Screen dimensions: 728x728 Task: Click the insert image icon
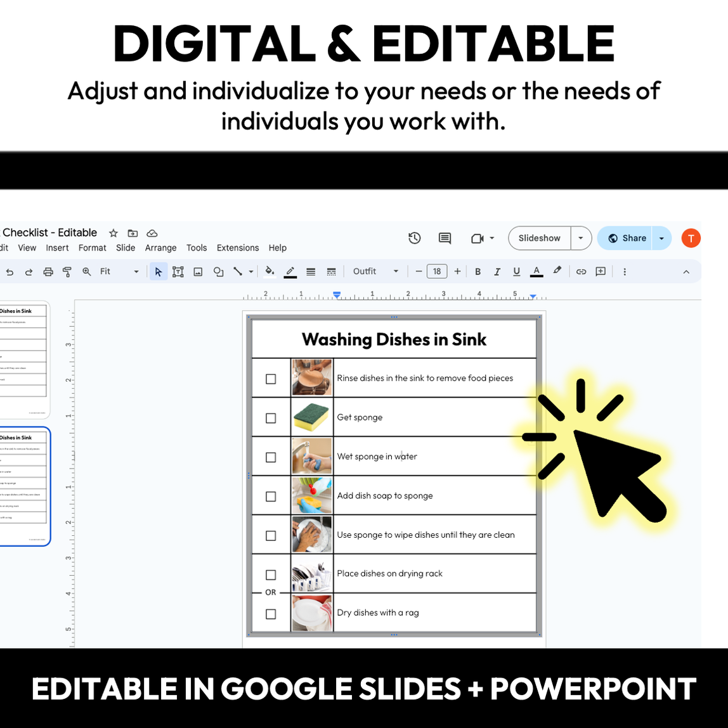[x=198, y=271]
